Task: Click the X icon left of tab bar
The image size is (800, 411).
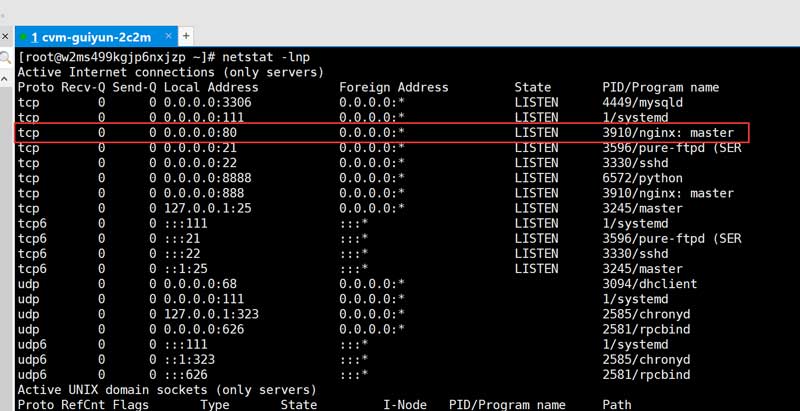Action: [x=6, y=35]
